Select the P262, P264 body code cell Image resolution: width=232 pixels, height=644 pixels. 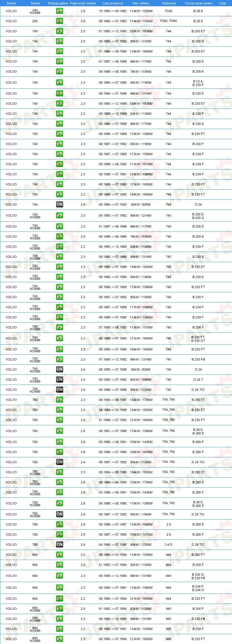169,21
